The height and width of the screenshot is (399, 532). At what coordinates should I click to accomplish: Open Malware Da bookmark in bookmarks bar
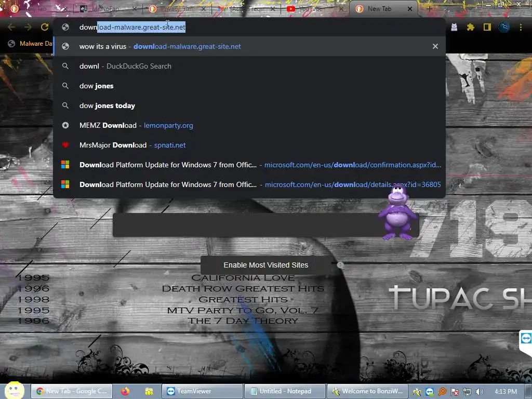(x=30, y=44)
